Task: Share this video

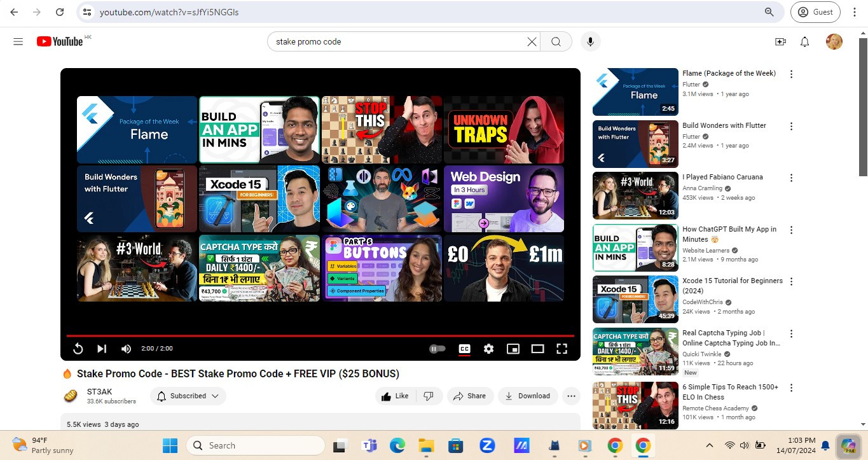Action: pyautogui.click(x=469, y=396)
